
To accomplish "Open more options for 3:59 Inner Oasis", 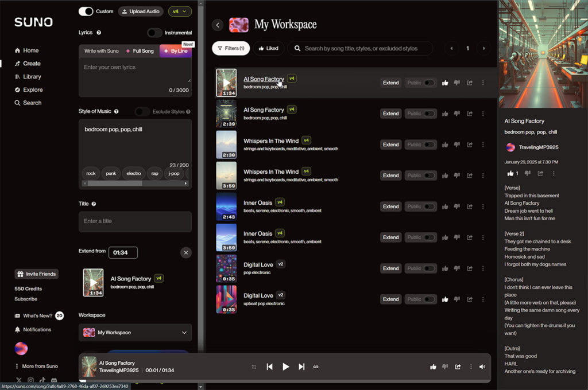I will pos(483,237).
